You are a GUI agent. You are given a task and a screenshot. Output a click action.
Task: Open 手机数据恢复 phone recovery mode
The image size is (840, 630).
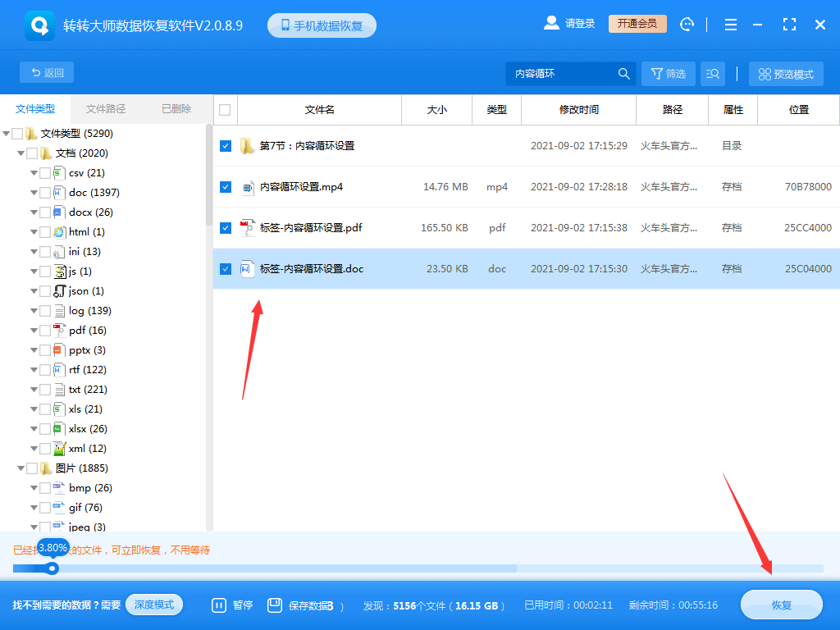click(x=322, y=25)
